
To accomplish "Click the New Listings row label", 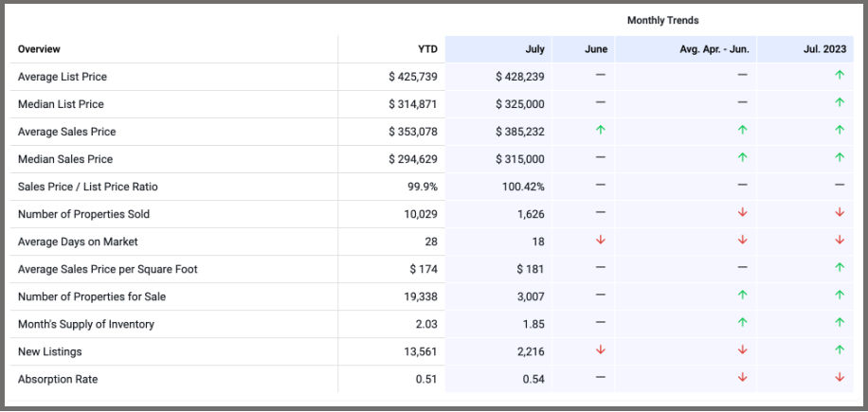I will (x=49, y=351).
